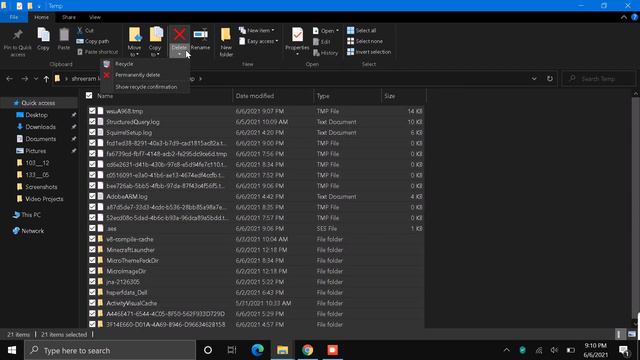Expand the address bar history dropdown
This screenshot has width=640, height=360.
[x=534, y=79]
